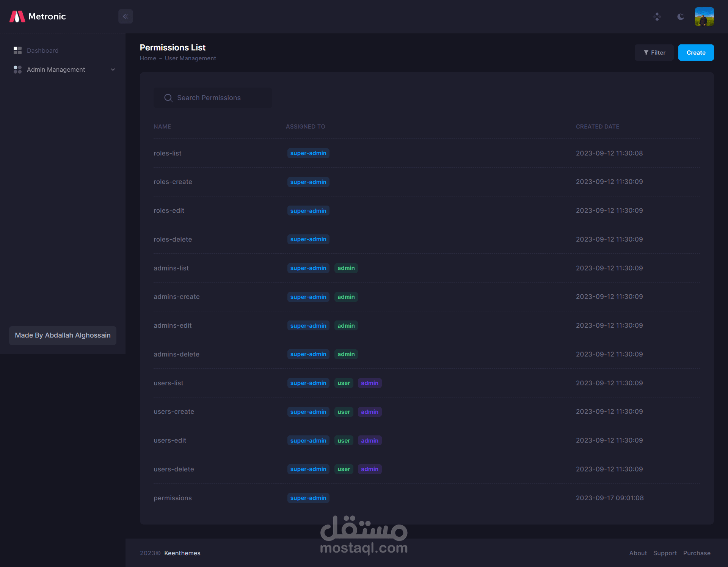Viewport: 728px width, 567px height.
Task: Toggle dark mode via moon icon
Action: coord(681,17)
